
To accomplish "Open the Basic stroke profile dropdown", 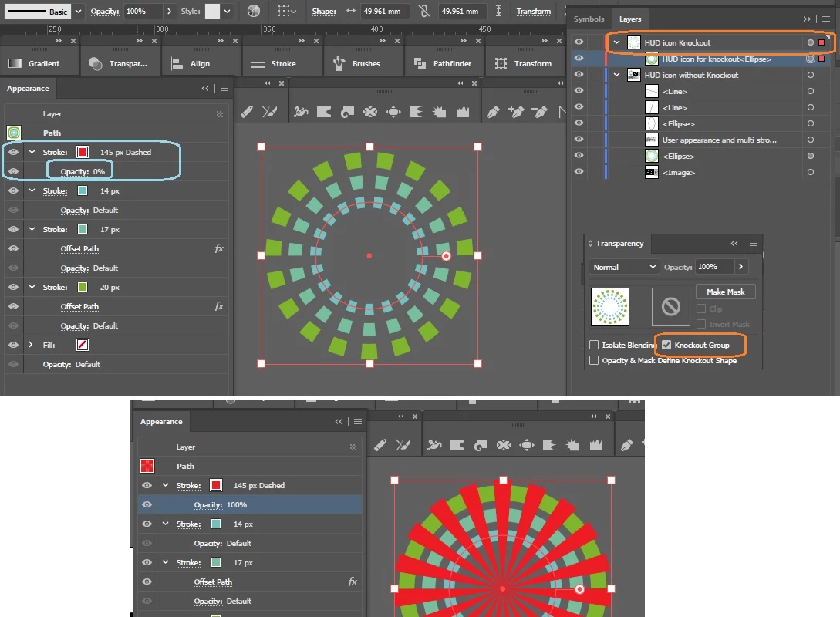I will pos(79,12).
